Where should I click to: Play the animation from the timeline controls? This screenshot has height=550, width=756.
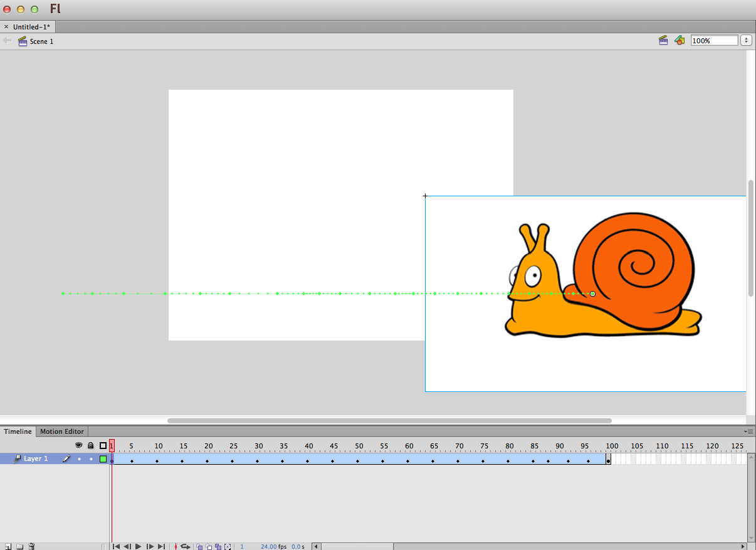pos(138,546)
